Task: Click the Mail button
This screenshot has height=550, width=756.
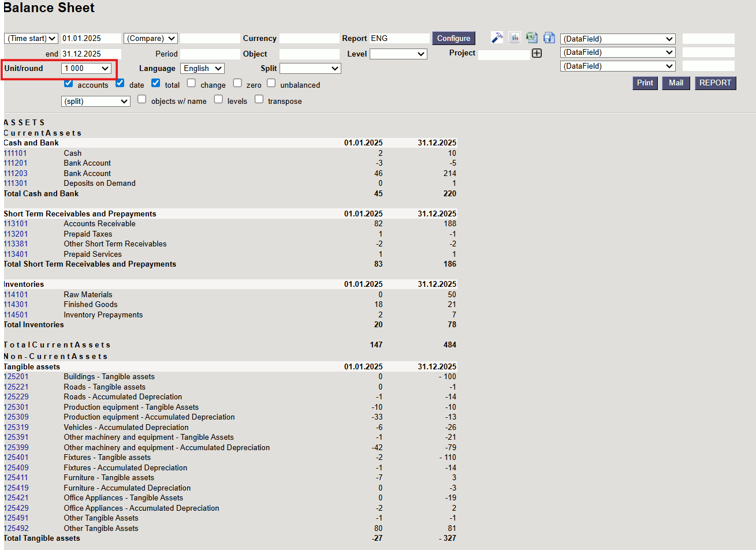Action: click(676, 83)
